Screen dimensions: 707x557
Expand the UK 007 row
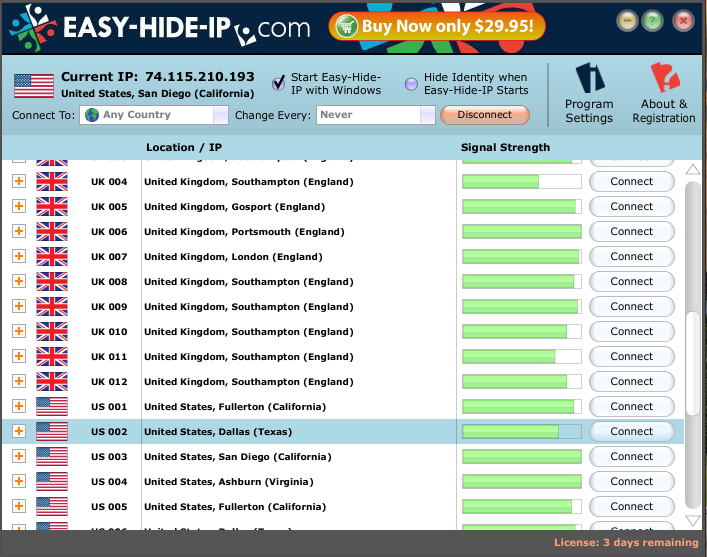coord(19,256)
